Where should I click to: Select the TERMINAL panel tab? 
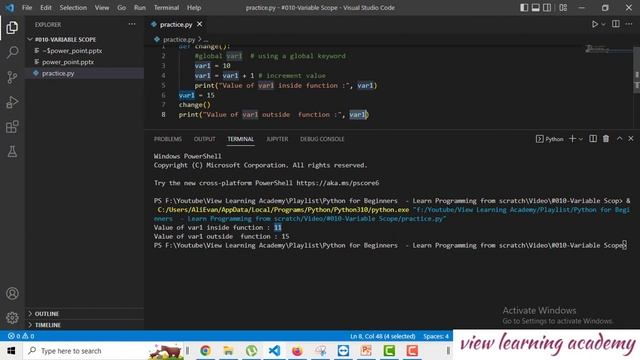[240, 139]
